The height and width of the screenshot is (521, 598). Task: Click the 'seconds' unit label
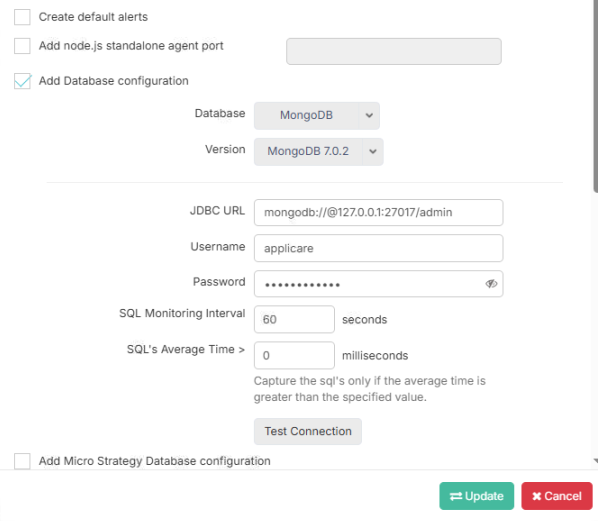pos(364,320)
